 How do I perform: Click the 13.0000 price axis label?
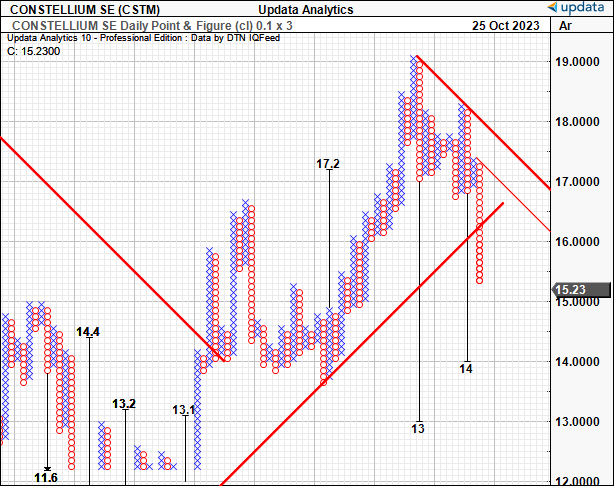(x=577, y=422)
